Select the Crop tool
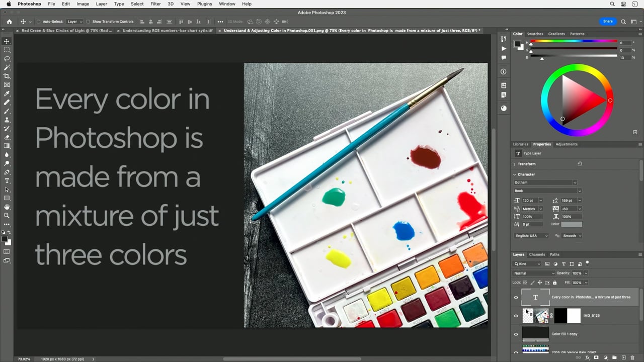644x362 pixels. 7,76
